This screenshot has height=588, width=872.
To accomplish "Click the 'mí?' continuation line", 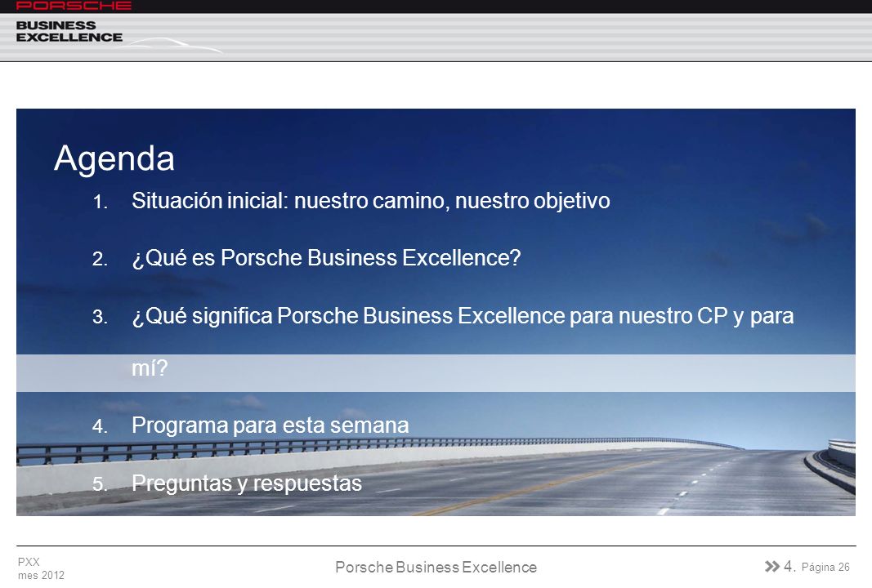I will point(150,368).
